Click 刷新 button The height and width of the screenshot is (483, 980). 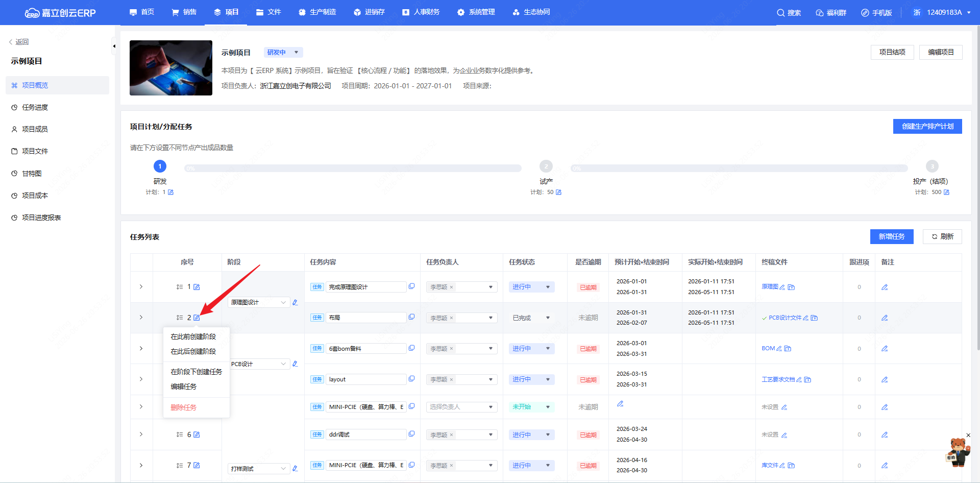pyautogui.click(x=942, y=236)
